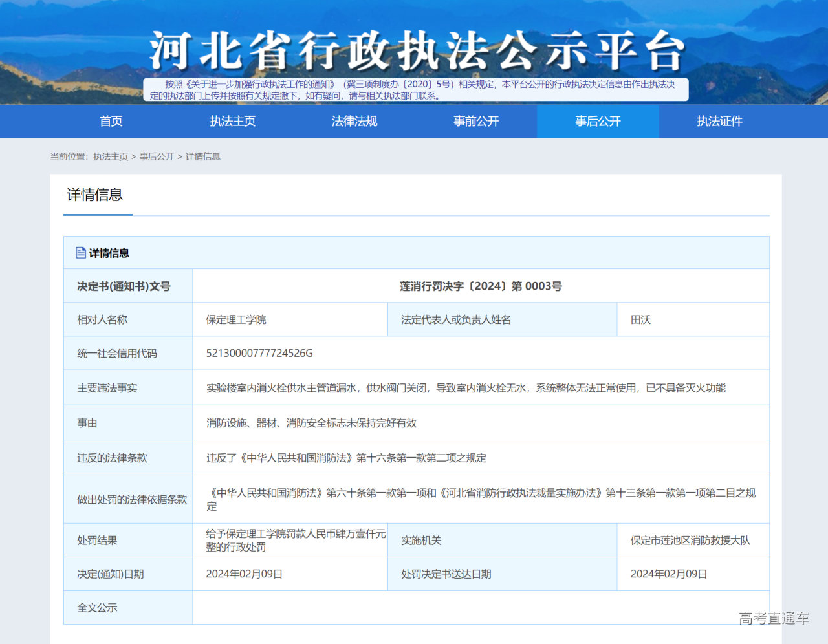Click the credit code 52130000777724526G
The width and height of the screenshot is (828, 644).
[259, 353]
